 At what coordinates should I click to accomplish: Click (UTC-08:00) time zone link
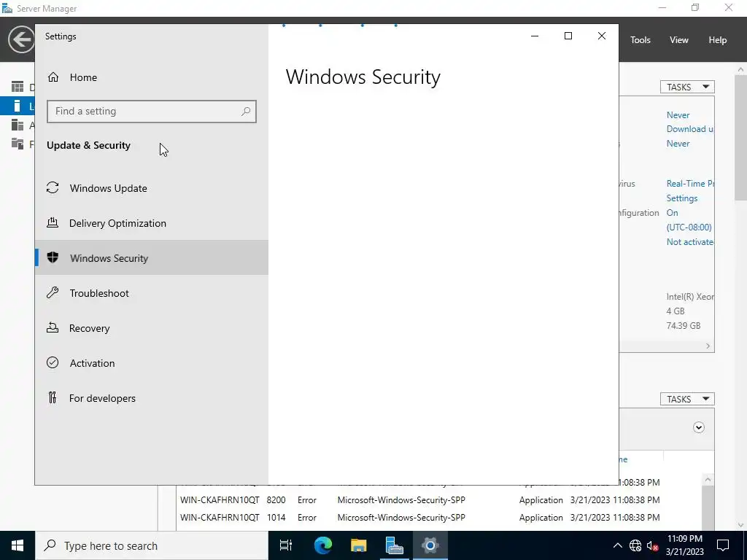pyautogui.click(x=689, y=227)
